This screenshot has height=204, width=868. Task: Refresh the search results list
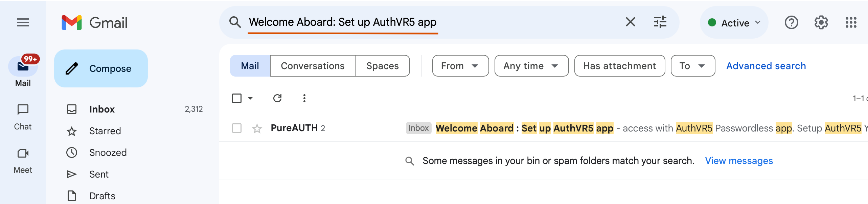click(x=277, y=98)
